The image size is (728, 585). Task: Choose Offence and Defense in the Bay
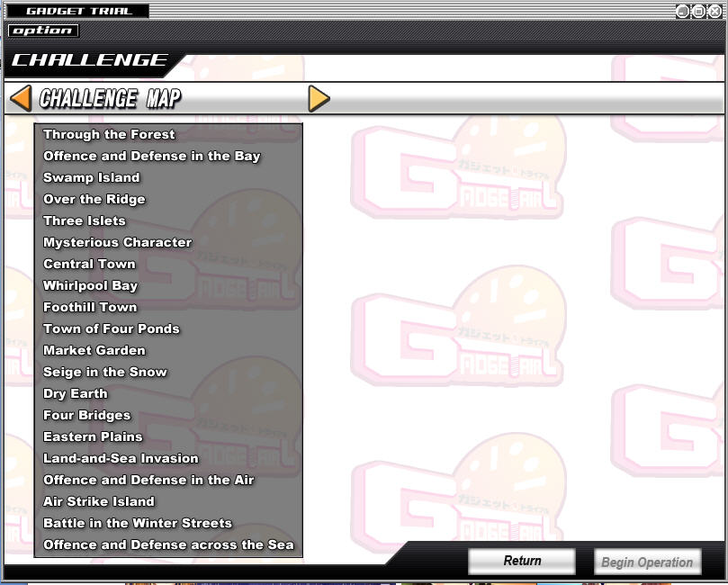[x=152, y=156]
